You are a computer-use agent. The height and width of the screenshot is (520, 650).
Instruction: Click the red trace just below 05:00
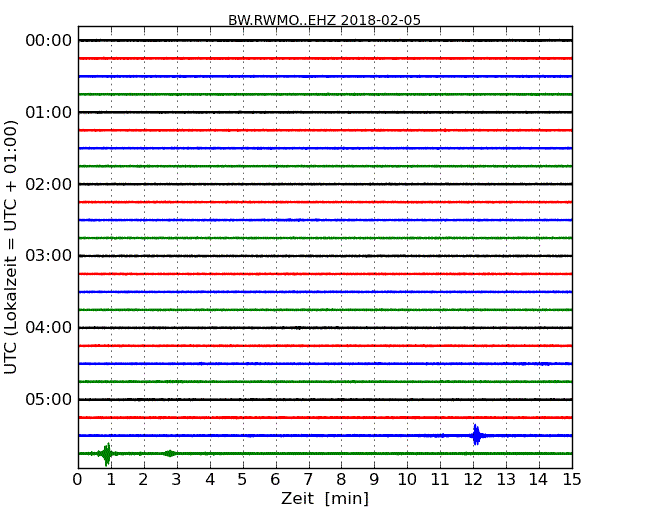point(325,418)
